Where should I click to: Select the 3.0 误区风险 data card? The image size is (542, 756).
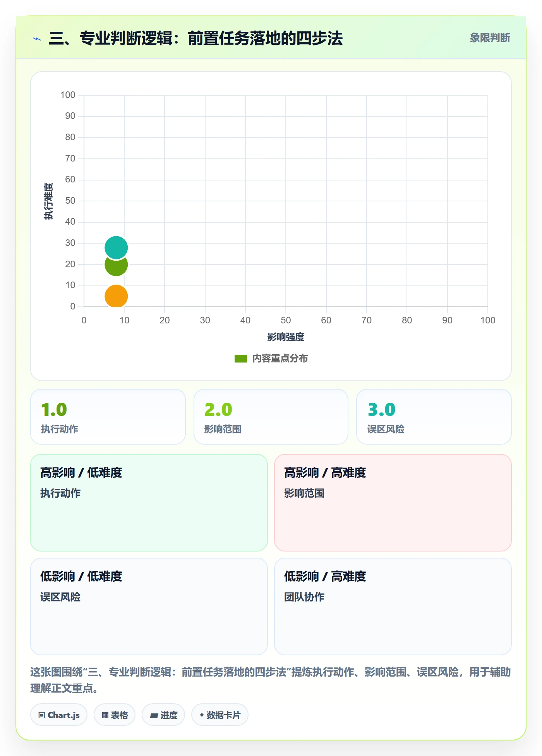point(434,417)
